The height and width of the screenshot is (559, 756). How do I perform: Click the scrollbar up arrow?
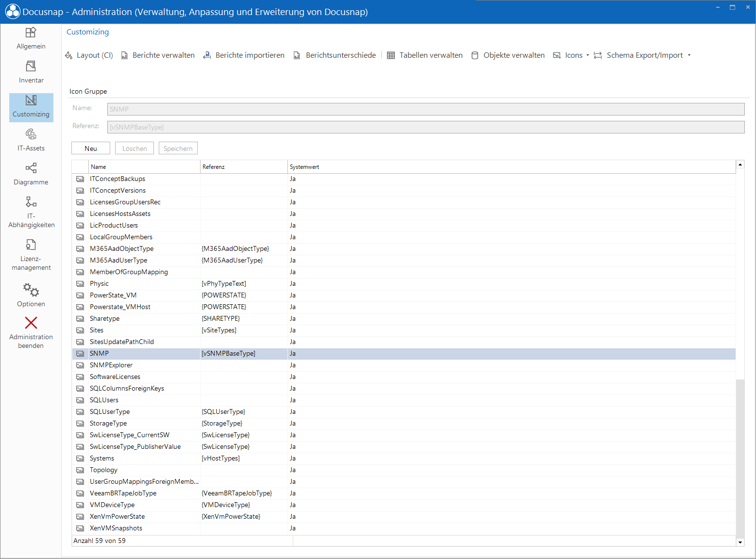[740, 164]
